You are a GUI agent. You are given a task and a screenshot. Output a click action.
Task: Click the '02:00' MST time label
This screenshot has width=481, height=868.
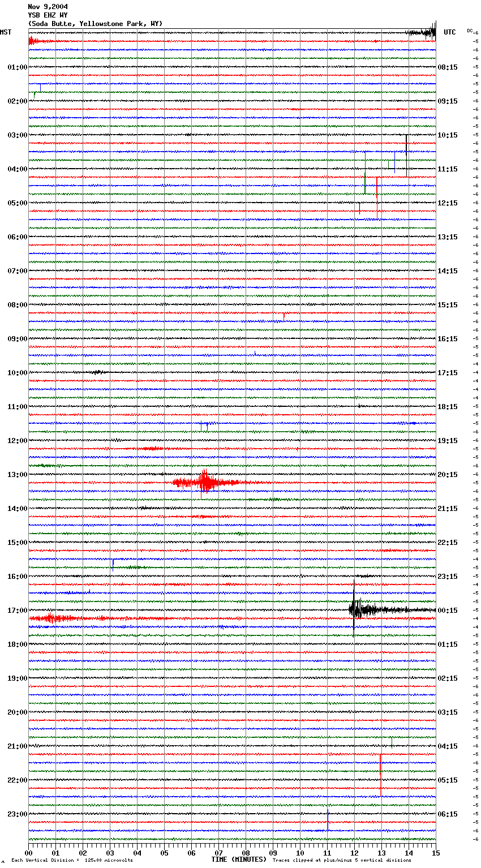[18, 101]
